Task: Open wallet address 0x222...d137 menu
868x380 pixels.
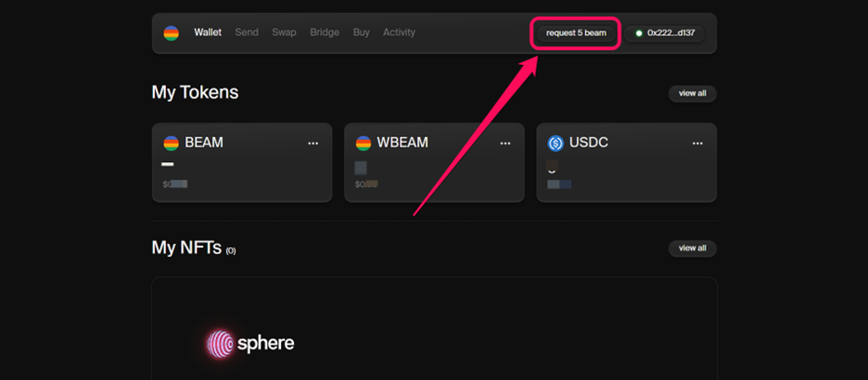Action: [x=665, y=33]
